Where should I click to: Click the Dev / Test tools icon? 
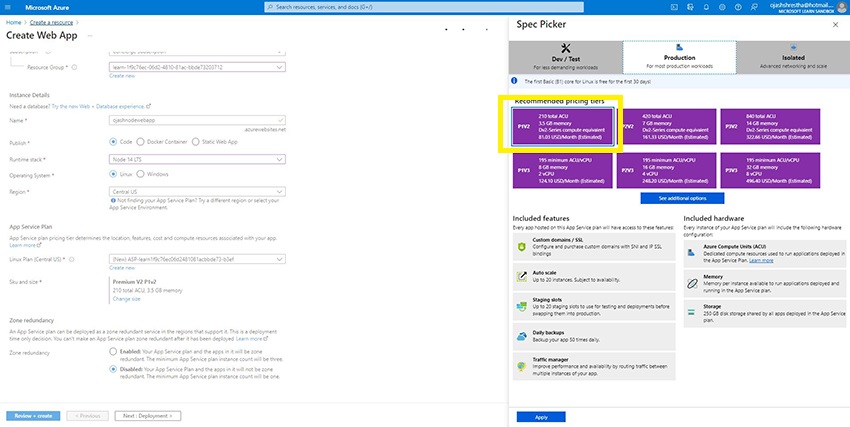[565, 48]
